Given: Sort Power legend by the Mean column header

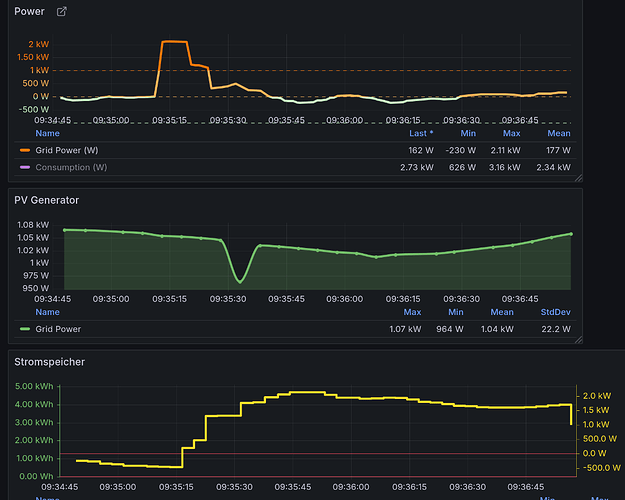Looking at the screenshot, I should (558, 133).
